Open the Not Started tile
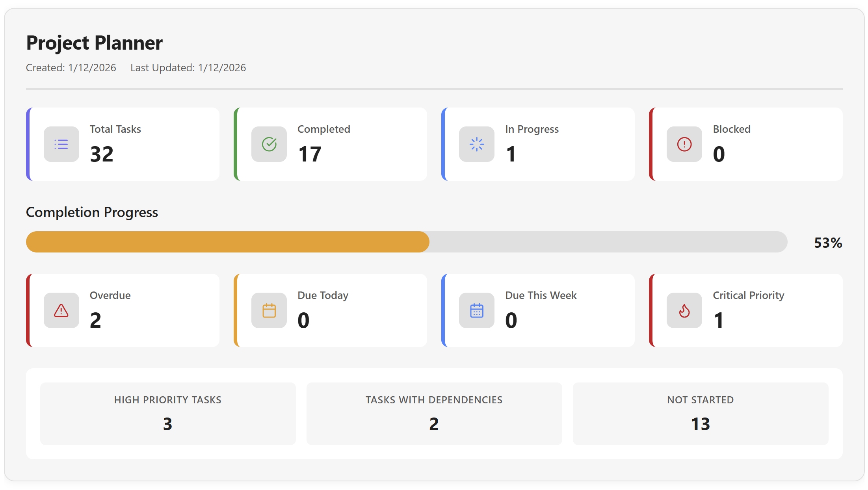 tap(700, 414)
